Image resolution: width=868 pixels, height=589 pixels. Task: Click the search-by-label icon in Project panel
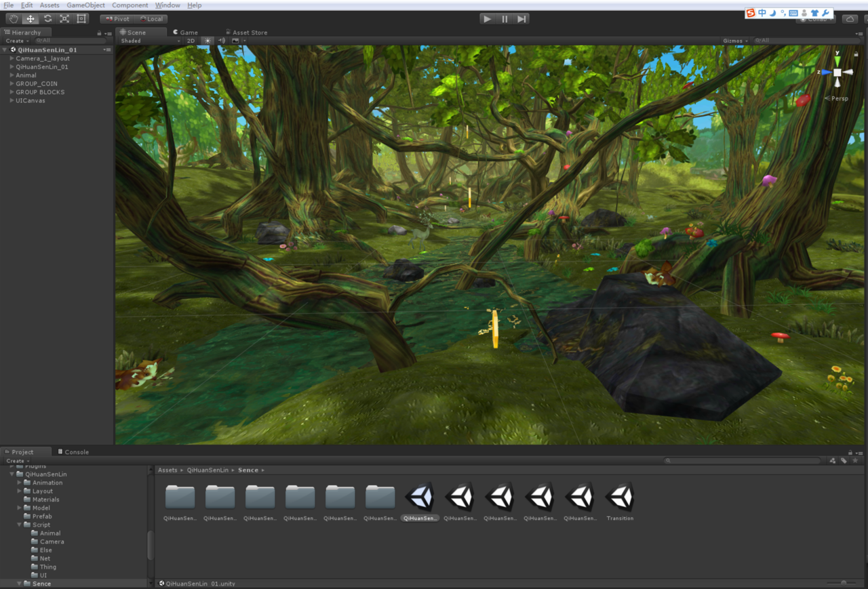[844, 461]
